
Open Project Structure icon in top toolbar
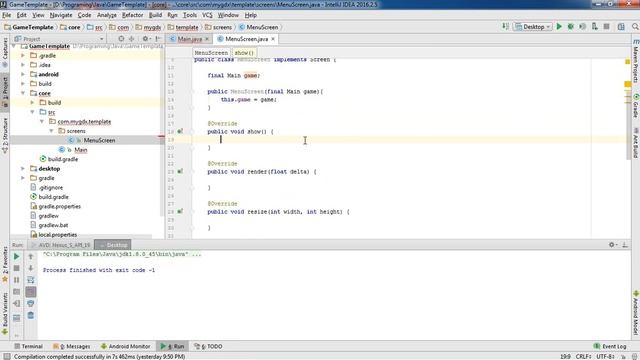coord(621,27)
